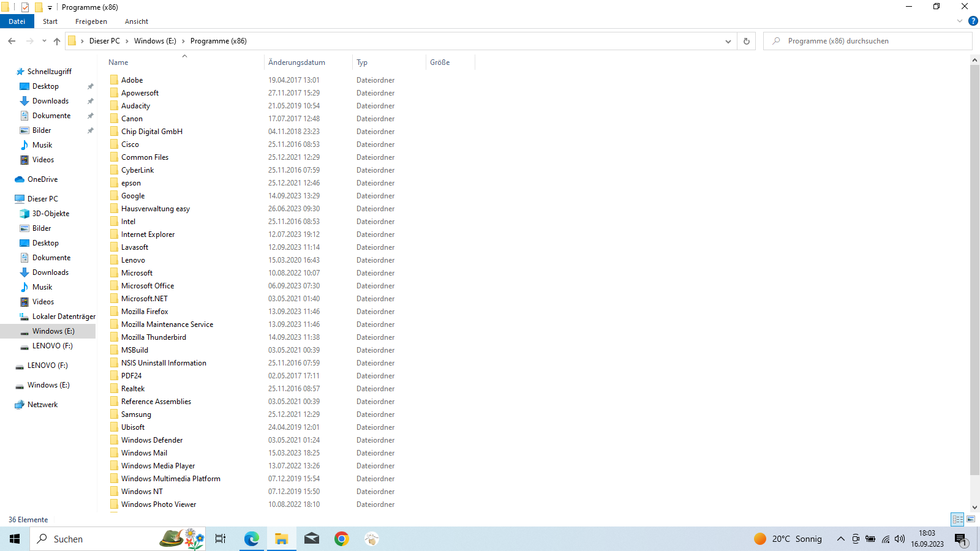
Task: Expand the ribbon with the chevron
Action: pyautogui.click(x=959, y=21)
